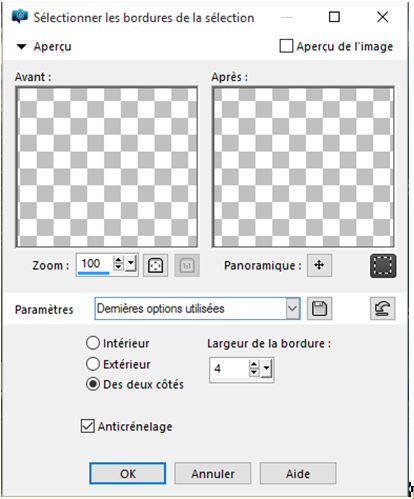
Task: Uncheck the Anticrénelage checkbox
Action: [x=88, y=426]
